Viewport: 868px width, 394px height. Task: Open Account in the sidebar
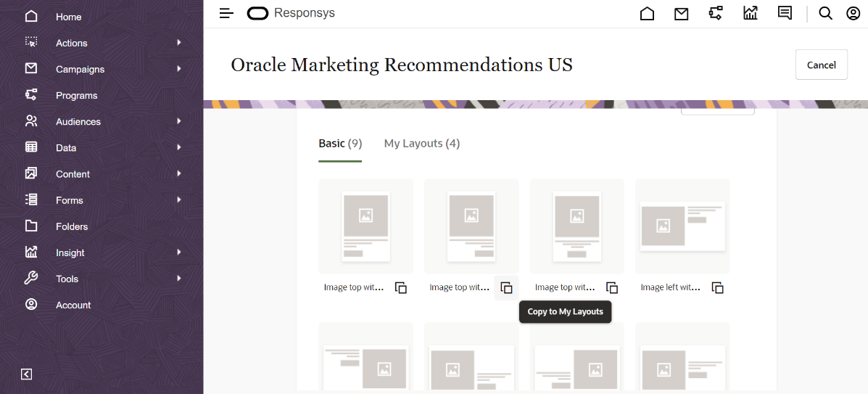73,305
